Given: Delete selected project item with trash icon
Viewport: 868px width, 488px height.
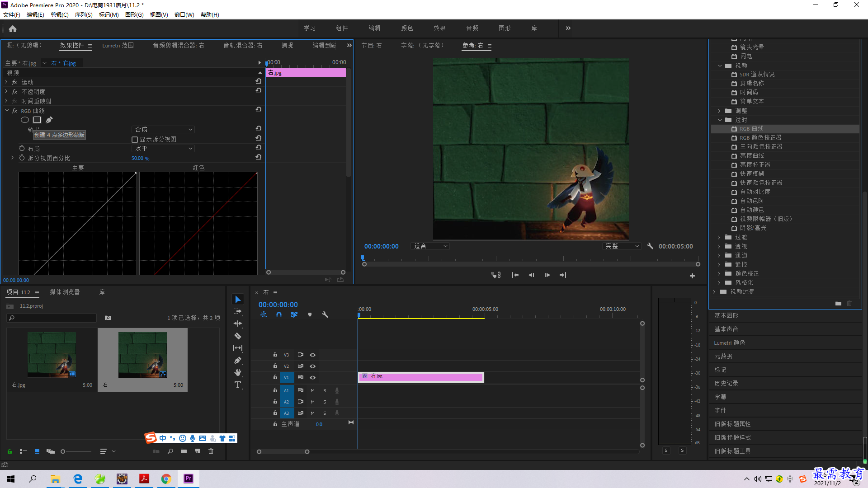Looking at the screenshot, I should tap(211, 451).
